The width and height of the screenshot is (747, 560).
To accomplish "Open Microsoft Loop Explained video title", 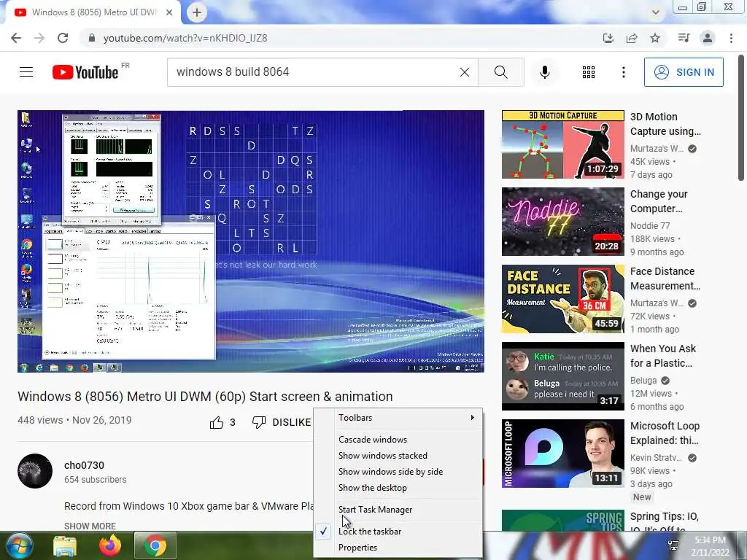I will pos(665,433).
